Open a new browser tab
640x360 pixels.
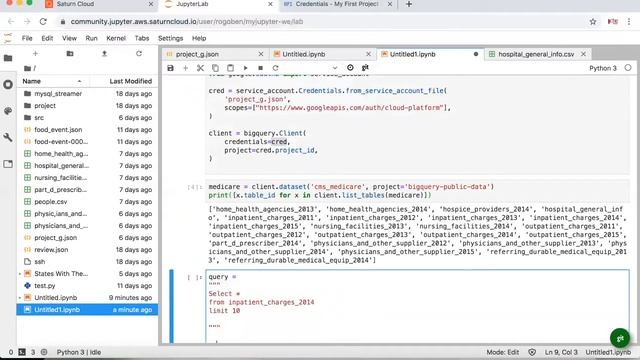(409, 4)
